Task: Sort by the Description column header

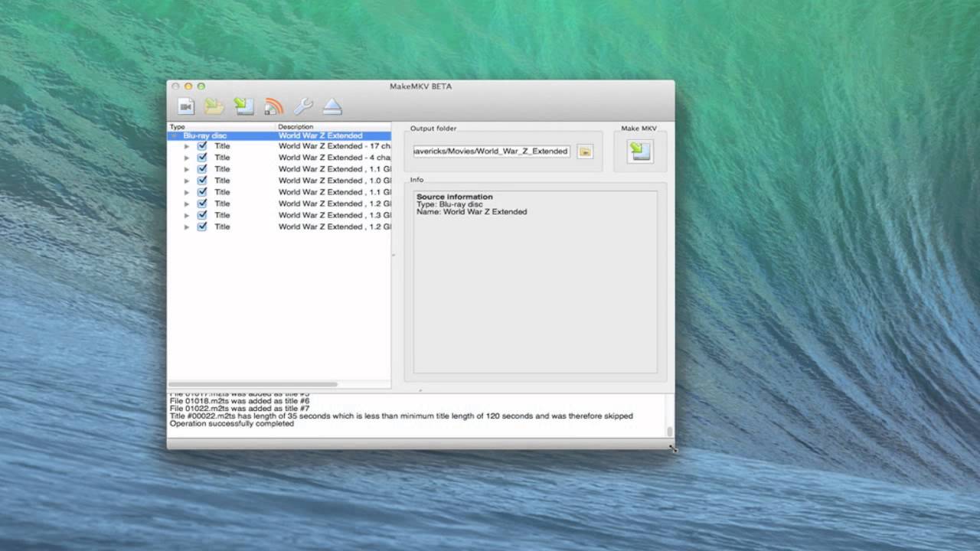Action: [333, 126]
